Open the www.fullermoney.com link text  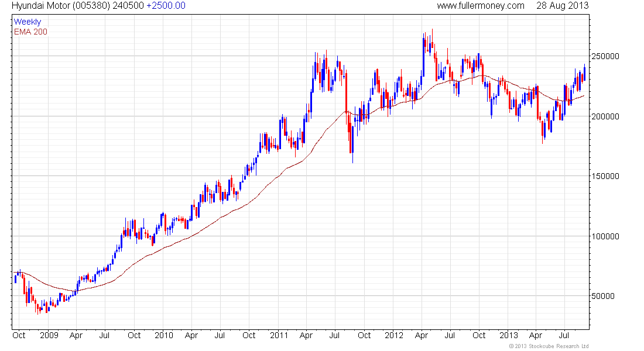point(481,6)
